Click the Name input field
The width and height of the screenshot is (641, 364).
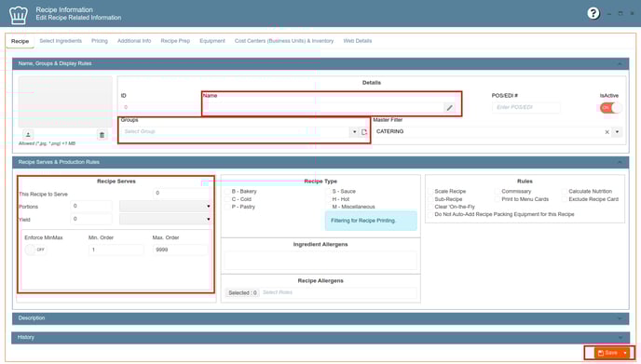[x=324, y=107]
